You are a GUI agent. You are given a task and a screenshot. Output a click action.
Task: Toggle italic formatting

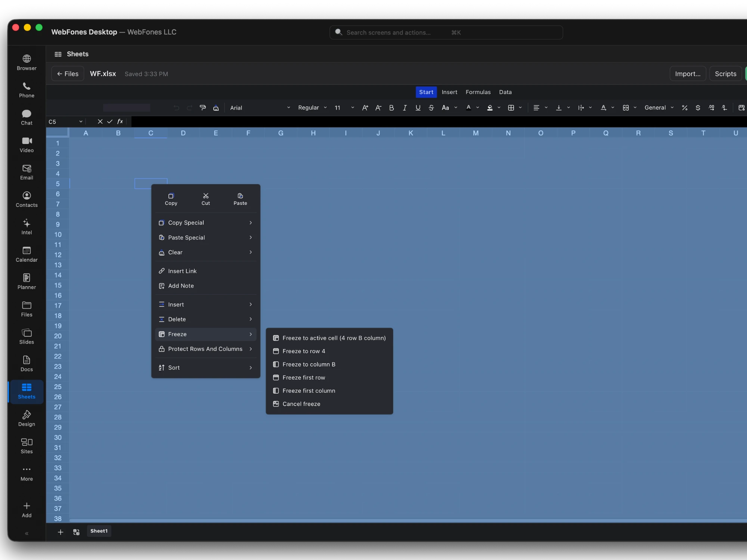click(405, 108)
